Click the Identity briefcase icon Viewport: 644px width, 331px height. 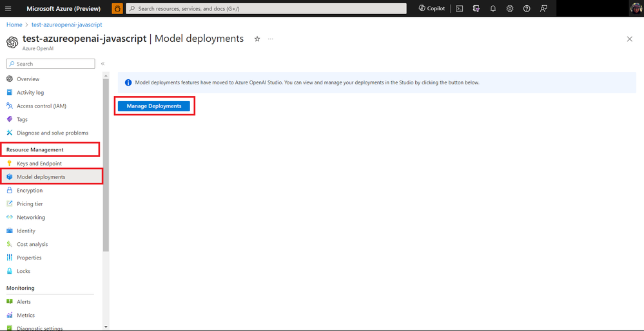[x=10, y=231]
